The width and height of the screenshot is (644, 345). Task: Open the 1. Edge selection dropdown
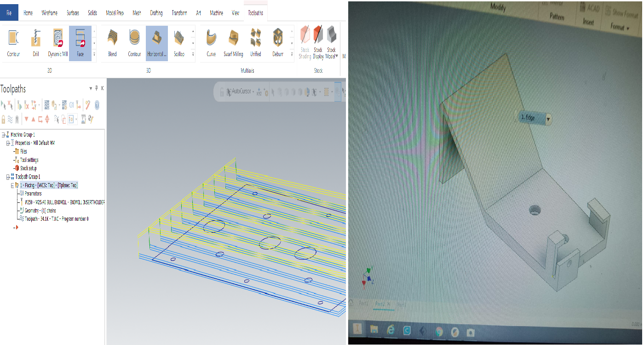click(x=549, y=118)
